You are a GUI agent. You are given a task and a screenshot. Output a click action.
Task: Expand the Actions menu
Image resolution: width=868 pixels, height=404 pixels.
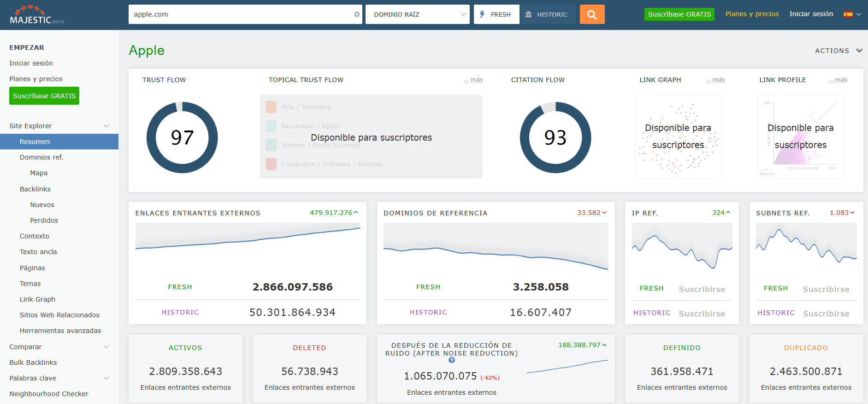click(x=838, y=51)
